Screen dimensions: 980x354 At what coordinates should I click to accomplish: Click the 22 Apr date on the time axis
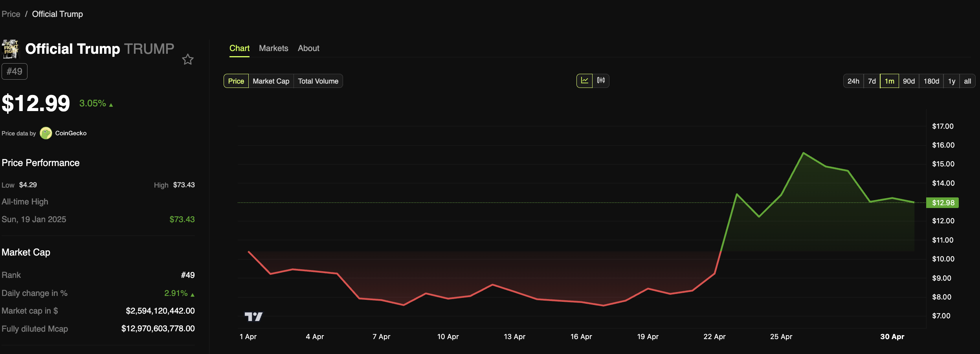point(714,336)
